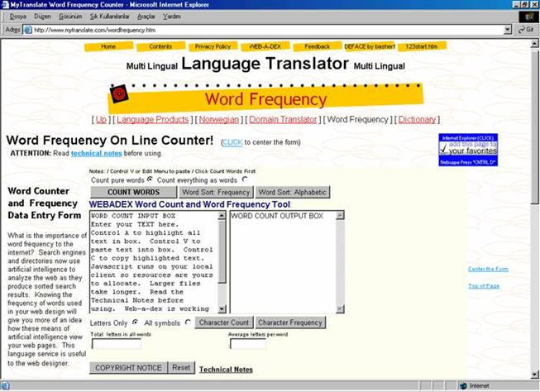Click the Internet Explorer logo in title bar
The image size is (540, 392).
pos(5,5)
